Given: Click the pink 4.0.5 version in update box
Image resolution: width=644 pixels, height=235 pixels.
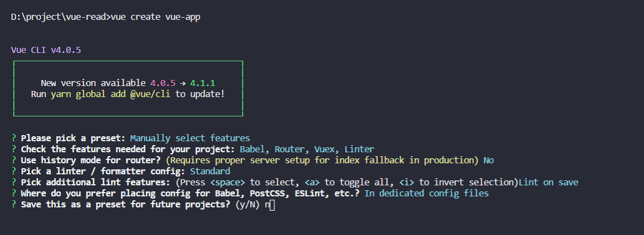Looking at the screenshot, I should [x=162, y=83].
